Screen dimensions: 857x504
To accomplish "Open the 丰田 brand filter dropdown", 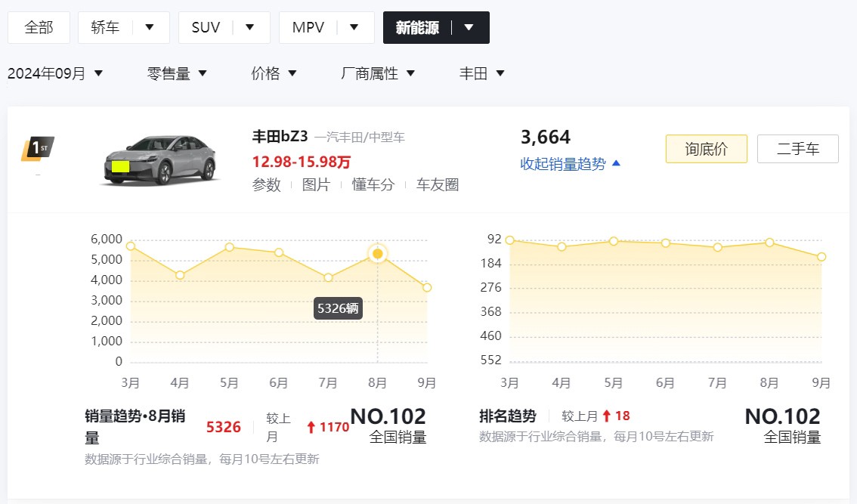I will (x=481, y=73).
